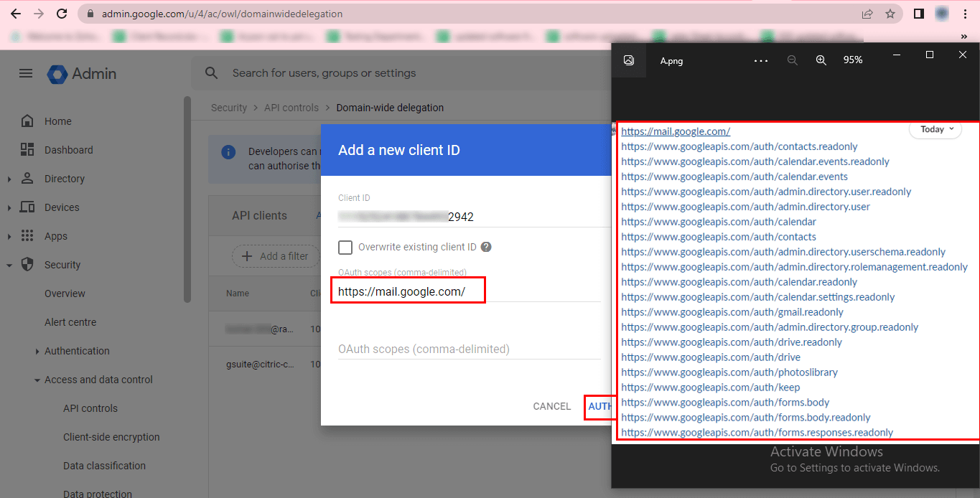
Task: Click the auth/drive.readonly scope line
Action: (732, 342)
